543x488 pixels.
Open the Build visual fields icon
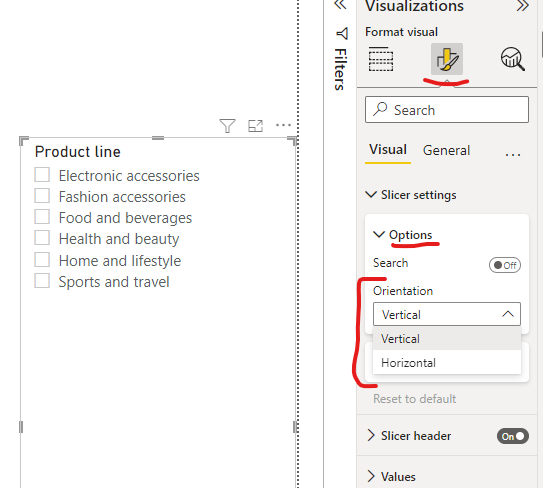[x=381, y=59]
